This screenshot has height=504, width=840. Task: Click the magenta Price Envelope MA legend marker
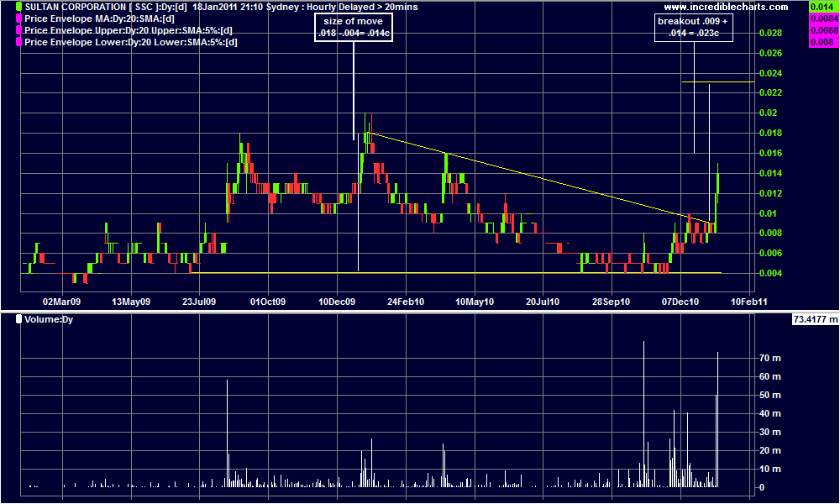[18, 18]
